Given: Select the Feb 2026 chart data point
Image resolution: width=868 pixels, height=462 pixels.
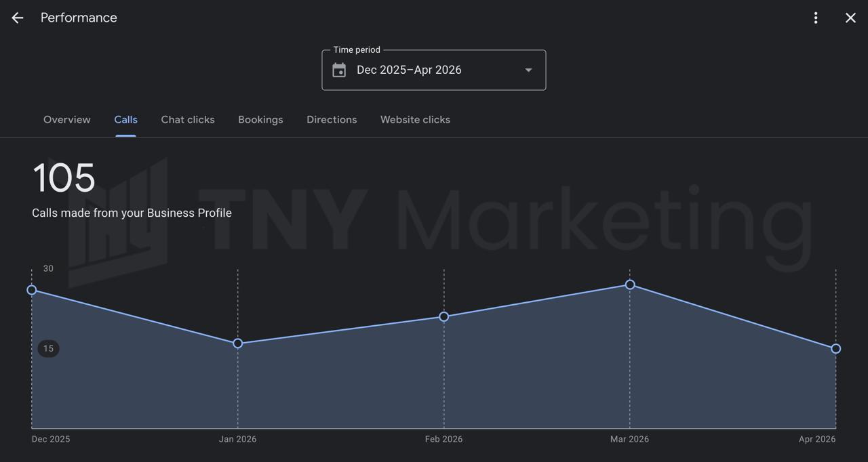Looking at the screenshot, I should tap(444, 316).
